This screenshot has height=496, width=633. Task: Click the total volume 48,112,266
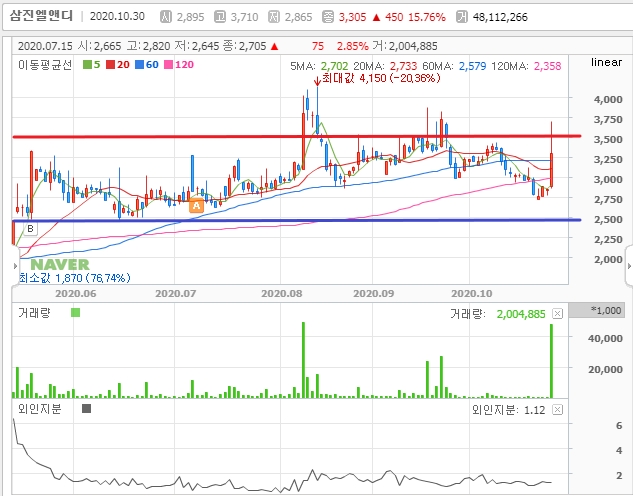tap(500, 17)
